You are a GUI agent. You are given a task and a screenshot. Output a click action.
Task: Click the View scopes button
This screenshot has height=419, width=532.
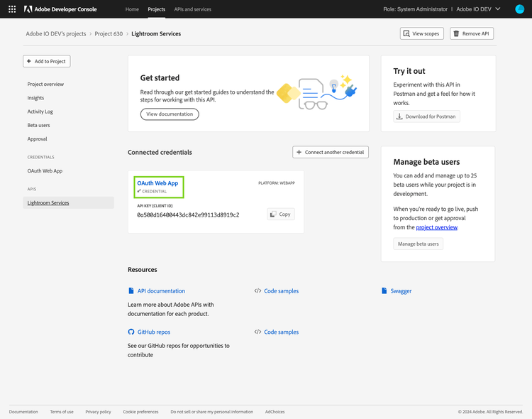422,33
